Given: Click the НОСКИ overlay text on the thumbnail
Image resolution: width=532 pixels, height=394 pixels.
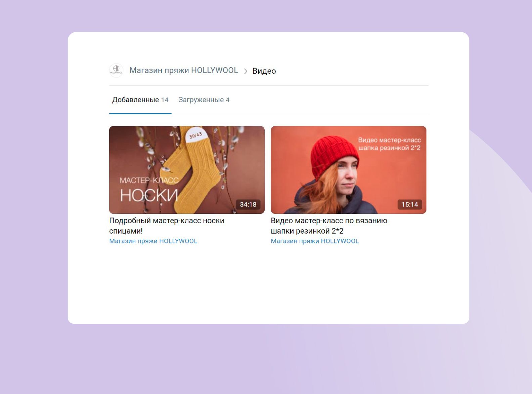Looking at the screenshot, I should [x=149, y=195].
